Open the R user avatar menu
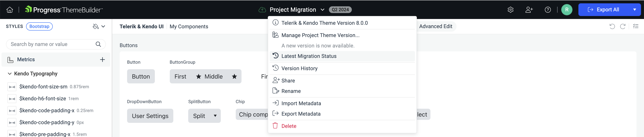 click(x=567, y=10)
